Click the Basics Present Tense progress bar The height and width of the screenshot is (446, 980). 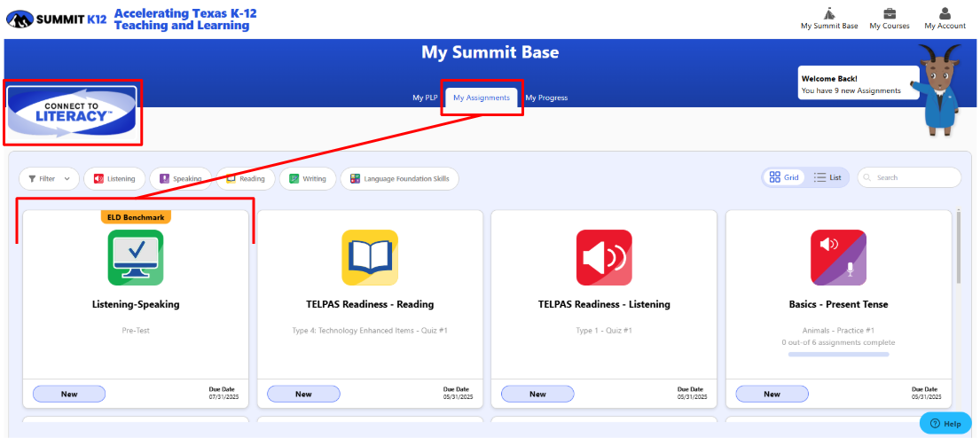(838, 354)
